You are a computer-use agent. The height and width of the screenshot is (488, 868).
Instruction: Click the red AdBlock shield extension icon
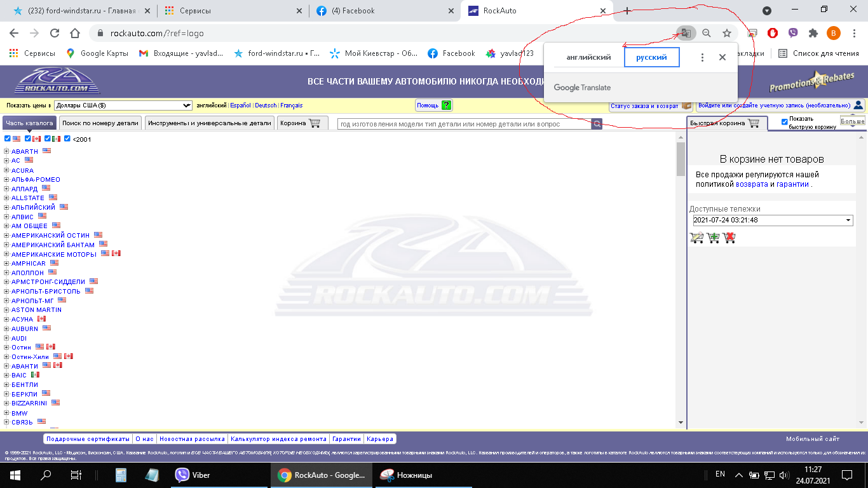(773, 33)
